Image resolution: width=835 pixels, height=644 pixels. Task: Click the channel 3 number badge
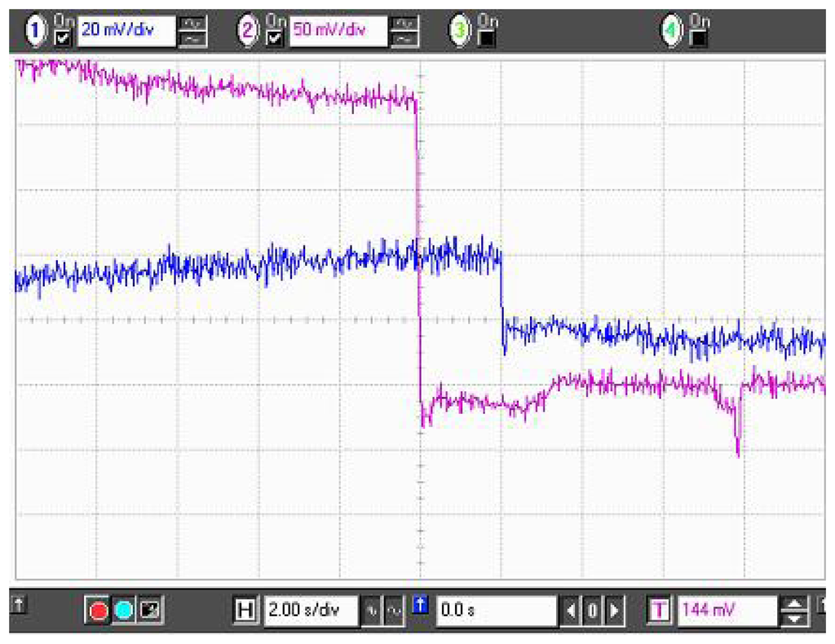[x=461, y=31]
